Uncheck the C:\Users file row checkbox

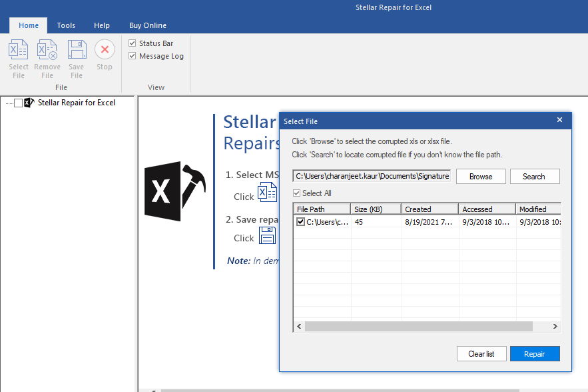point(300,221)
